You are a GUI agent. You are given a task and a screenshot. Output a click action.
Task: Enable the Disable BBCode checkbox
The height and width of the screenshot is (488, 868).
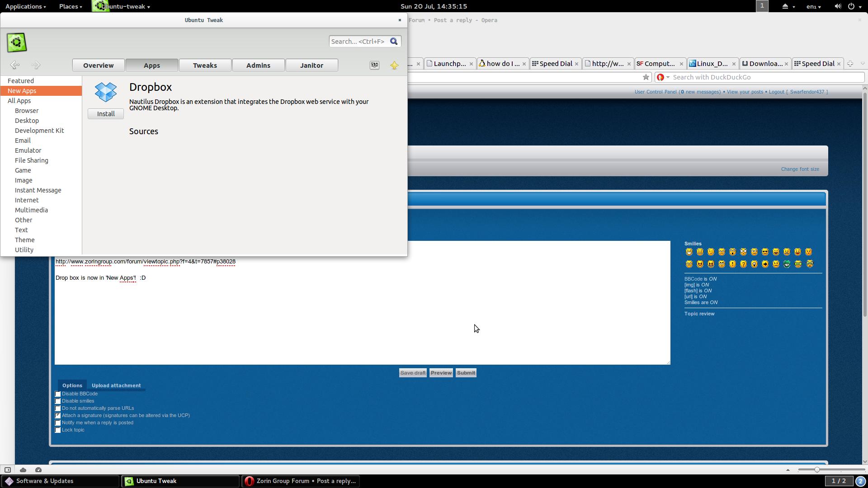(x=58, y=394)
